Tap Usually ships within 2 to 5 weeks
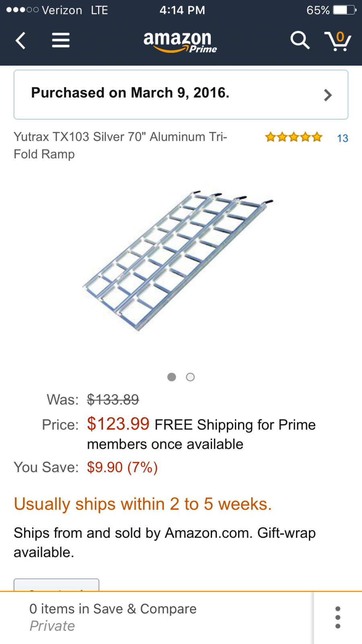This screenshot has height=644, width=362. (143, 504)
